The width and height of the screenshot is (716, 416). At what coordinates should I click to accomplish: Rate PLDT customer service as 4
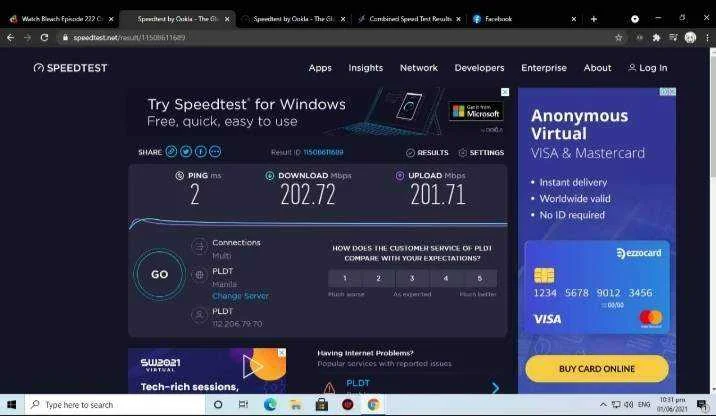click(x=446, y=278)
